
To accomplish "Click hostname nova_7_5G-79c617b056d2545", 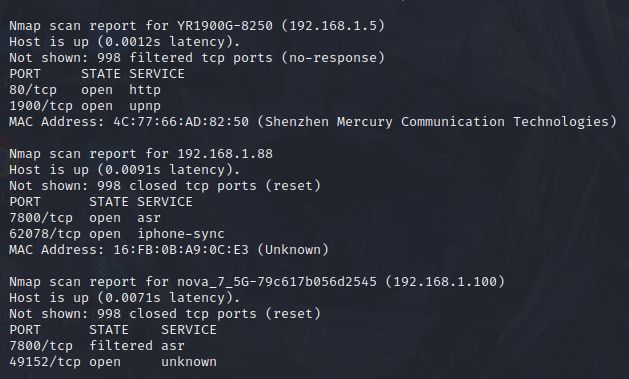I will click(277, 282).
